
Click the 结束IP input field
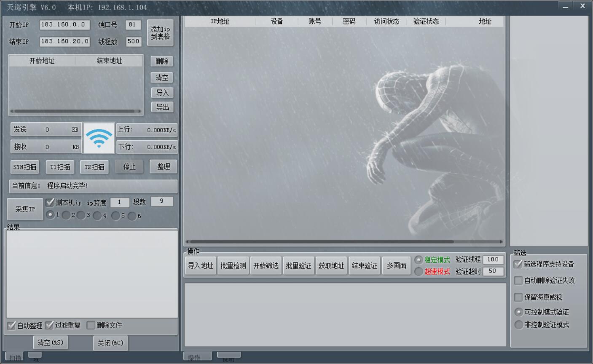point(64,41)
